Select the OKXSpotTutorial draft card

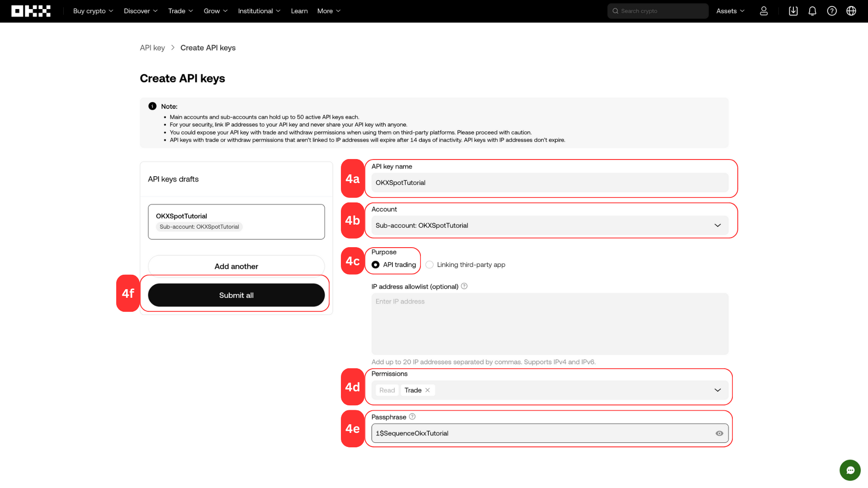pos(236,222)
